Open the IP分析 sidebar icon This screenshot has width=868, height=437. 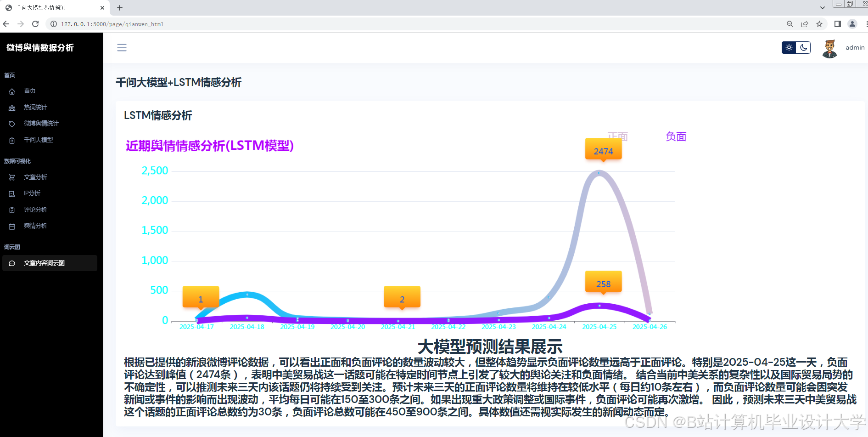(12, 193)
